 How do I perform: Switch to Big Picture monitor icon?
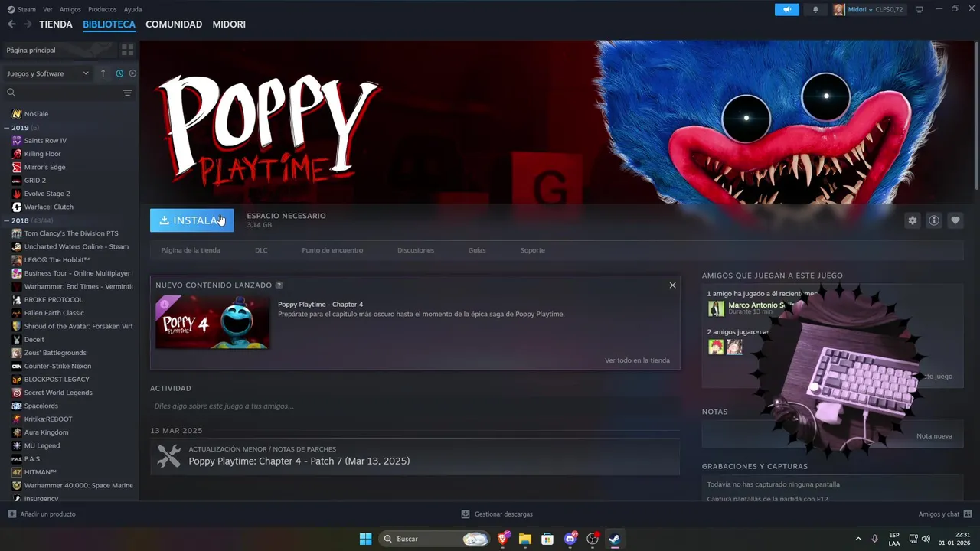[920, 9]
